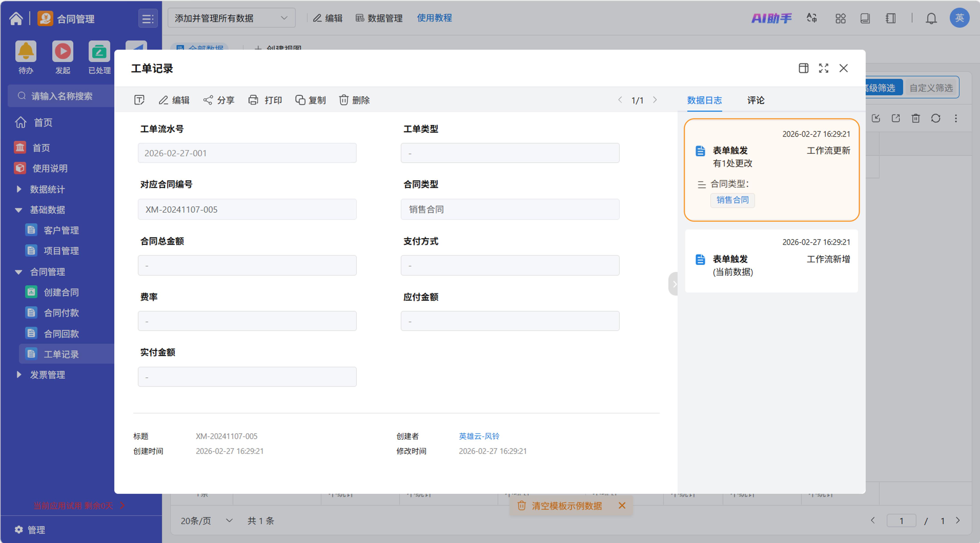Delete the record via trash icon
The height and width of the screenshot is (543, 980).
(x=343, y=100)
